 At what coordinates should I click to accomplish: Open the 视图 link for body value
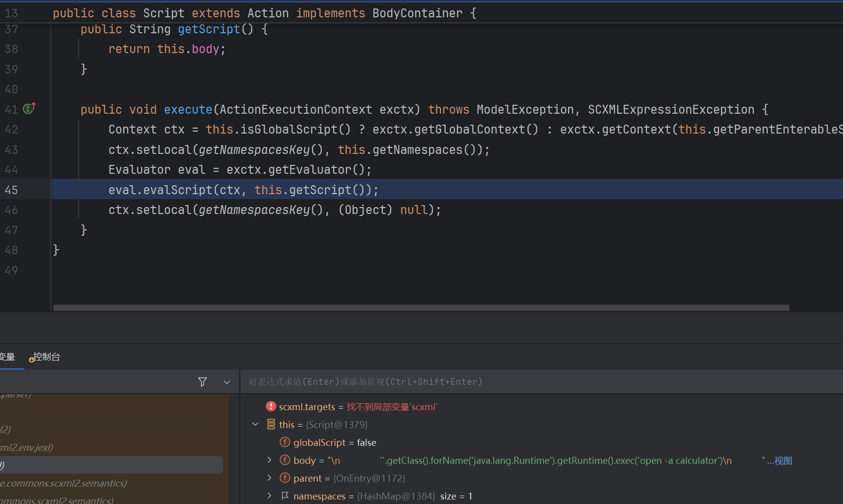783,461
